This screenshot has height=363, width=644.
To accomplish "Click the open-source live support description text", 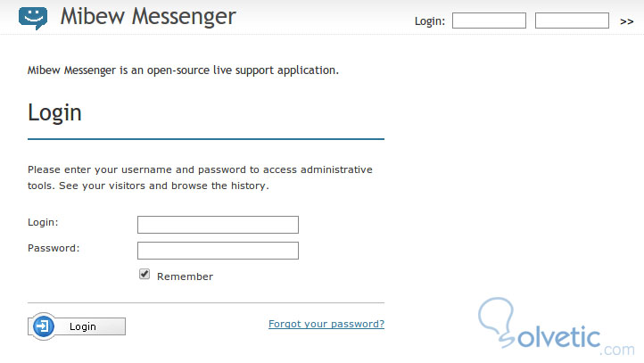I will [183, 70].
